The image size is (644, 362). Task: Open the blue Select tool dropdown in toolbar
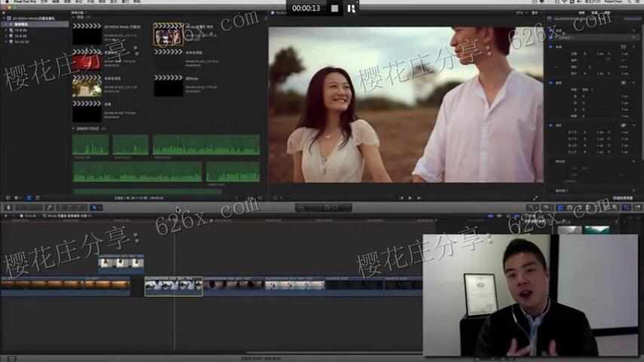point(96,207)
